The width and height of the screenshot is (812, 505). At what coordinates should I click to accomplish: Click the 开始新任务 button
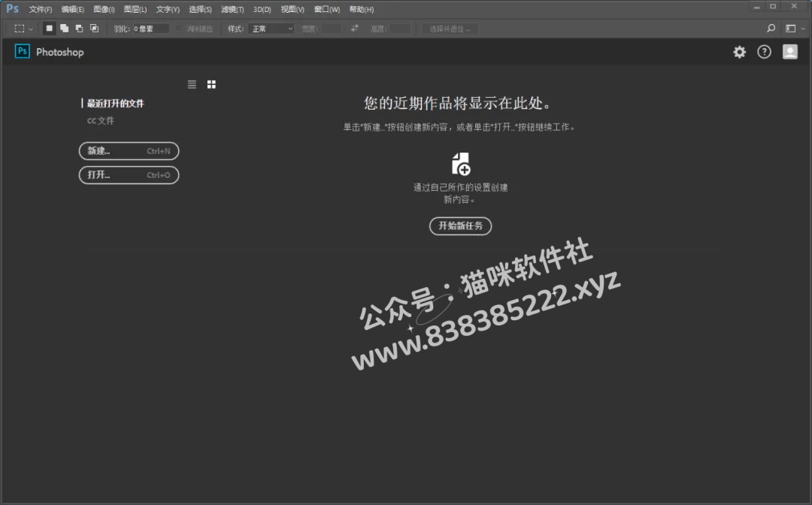pyautogui.click(x=460, y=225)
